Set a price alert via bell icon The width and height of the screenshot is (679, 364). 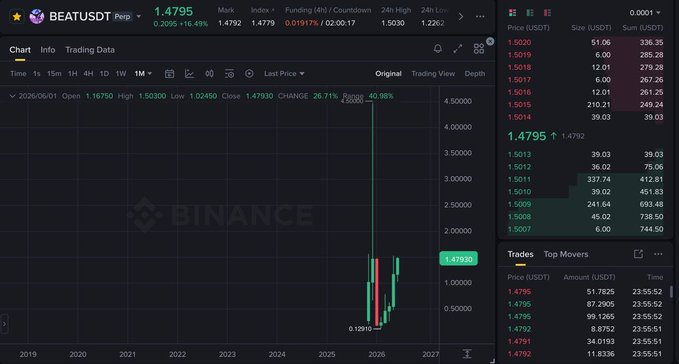tap(438, 48)
